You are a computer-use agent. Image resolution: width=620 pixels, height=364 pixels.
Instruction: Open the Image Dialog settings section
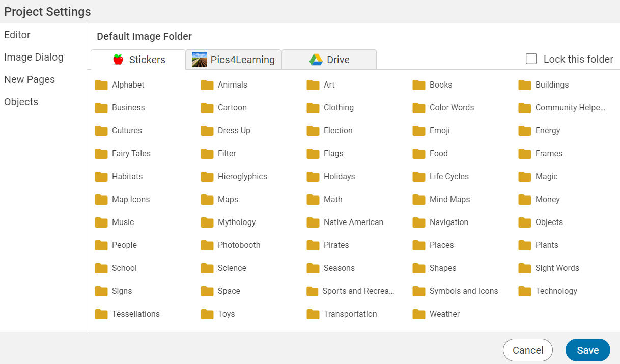(x=34, y=57)
